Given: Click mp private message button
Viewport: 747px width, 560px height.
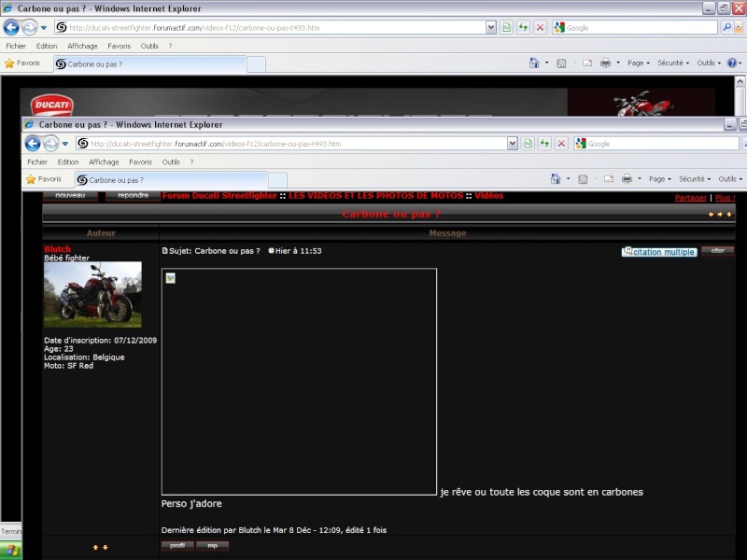Looking at the screenshot, I should point(213,546).
